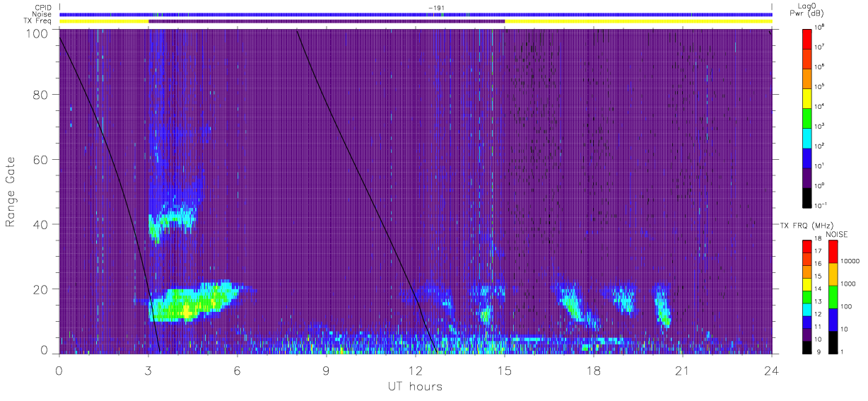The height and width of the screenshot is (401, 868).
Task: Click the 12 tick on UT hours axis
Action: coord(416,370)
